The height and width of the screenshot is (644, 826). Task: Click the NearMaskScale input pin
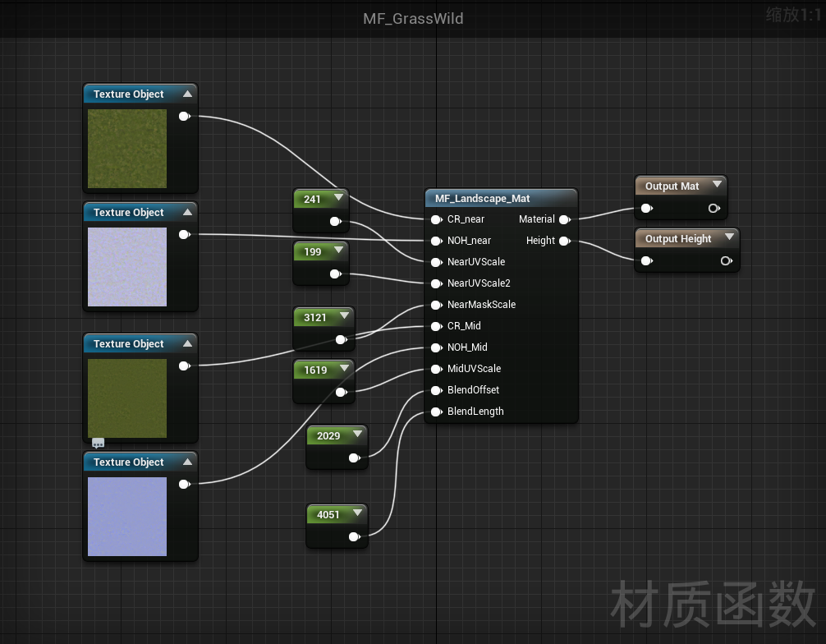[x=436, y=305]
